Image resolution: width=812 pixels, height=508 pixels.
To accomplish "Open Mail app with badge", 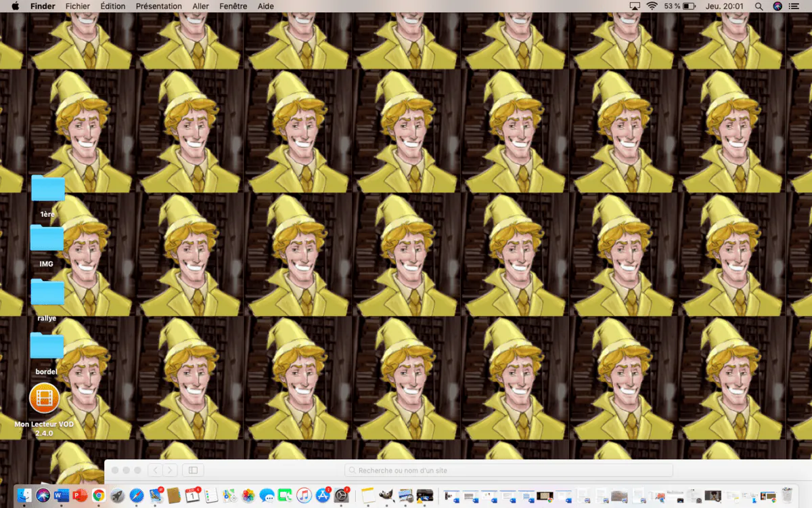I will pyautogui.click(x=156, y=496).
